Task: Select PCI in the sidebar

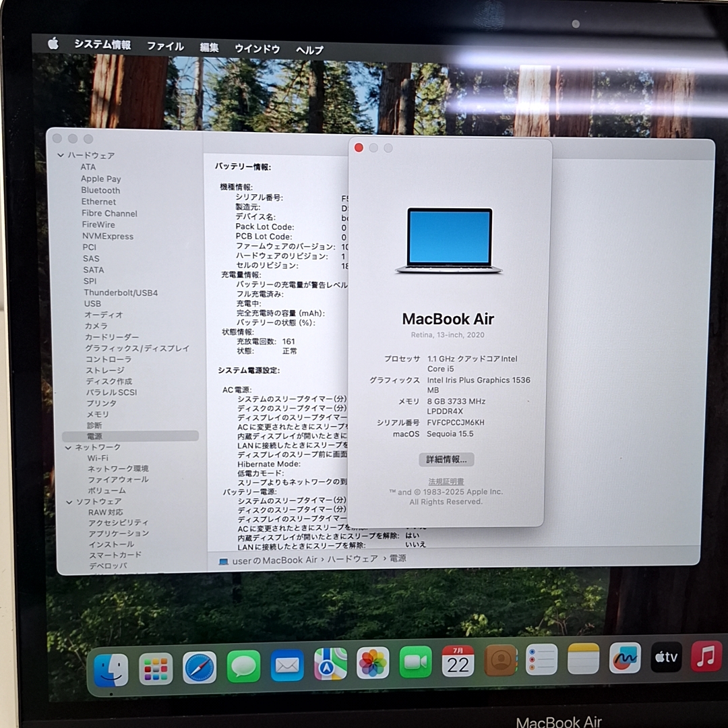Action: [90, 247]
